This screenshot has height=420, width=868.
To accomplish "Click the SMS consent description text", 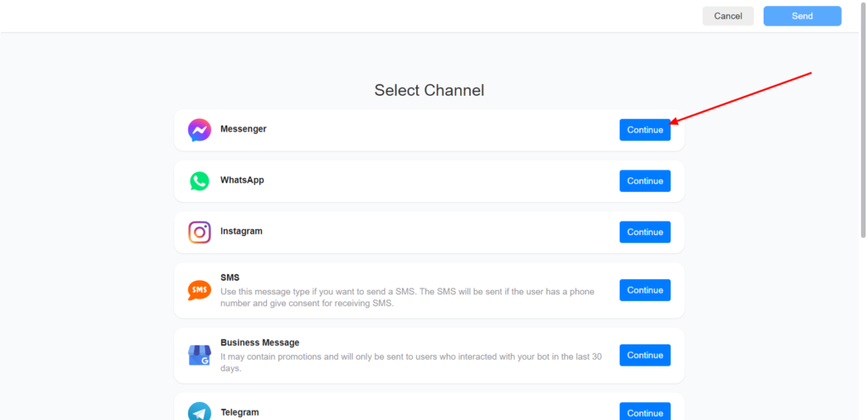I will point(408,298).
